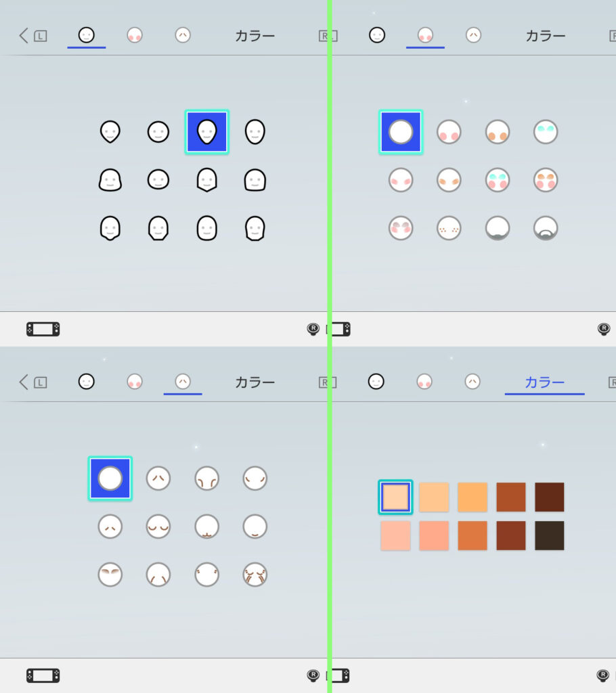The image size is (616, 693).
Task: Click the L shoulder button in bottom-left panel
Action: [40, 382]
